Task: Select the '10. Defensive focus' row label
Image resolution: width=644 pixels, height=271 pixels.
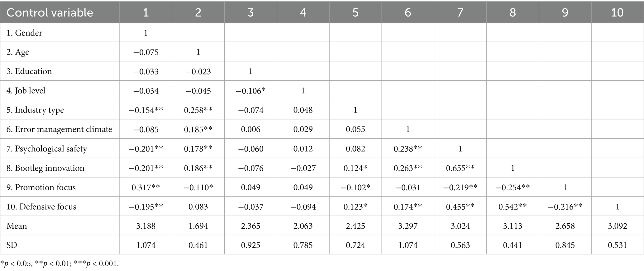Action: tap(41, 207)
